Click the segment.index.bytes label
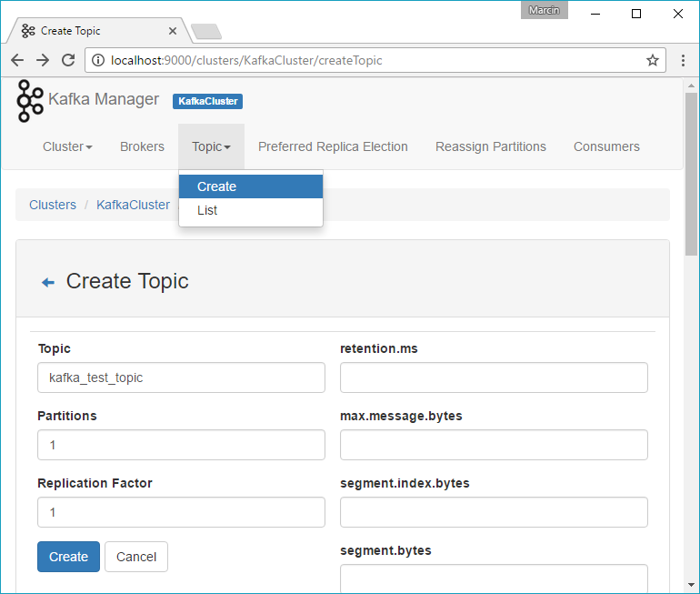700x594 pixels. coord(405,483)
